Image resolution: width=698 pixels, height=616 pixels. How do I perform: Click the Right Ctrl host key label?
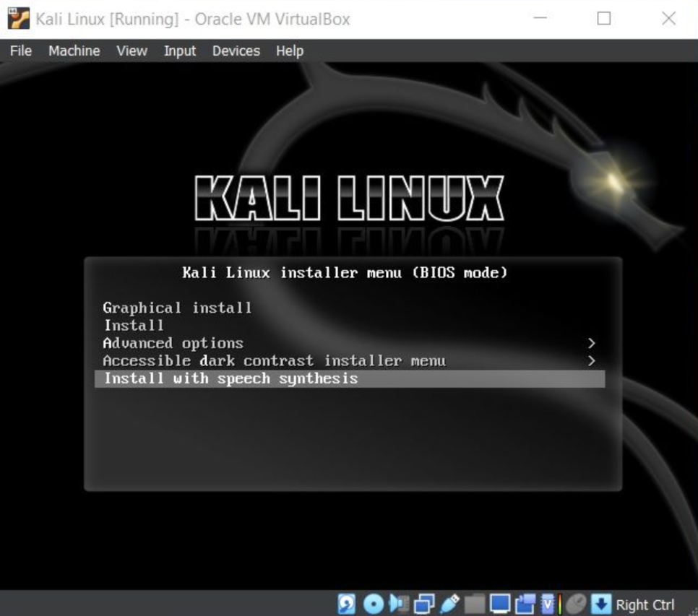tap(645, 605)
